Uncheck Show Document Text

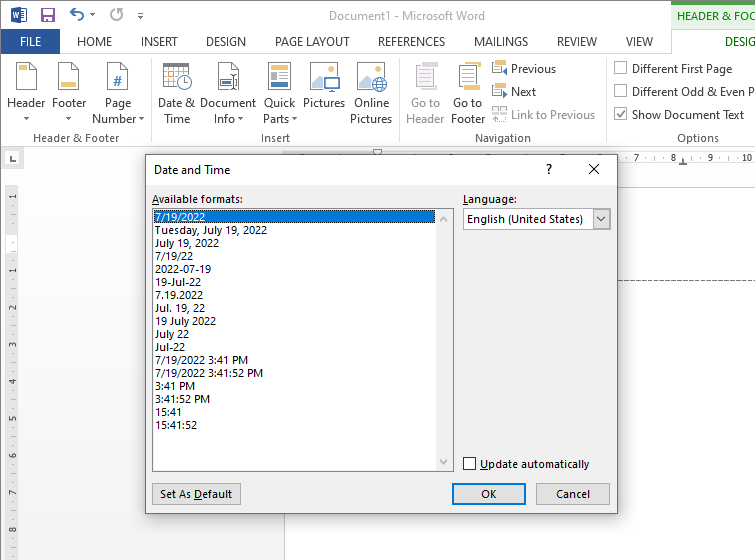pos(621,115)
